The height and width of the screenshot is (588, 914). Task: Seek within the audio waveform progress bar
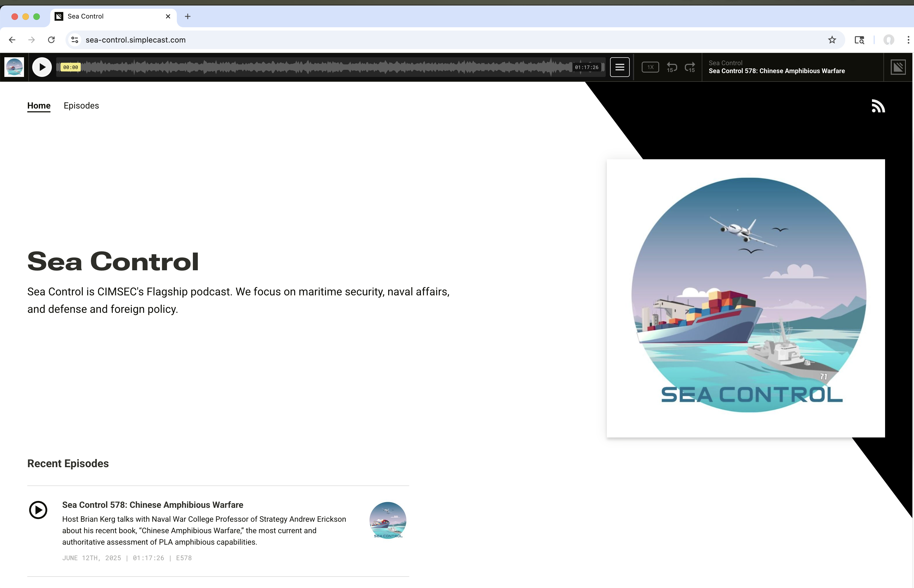tap(330, 67)
